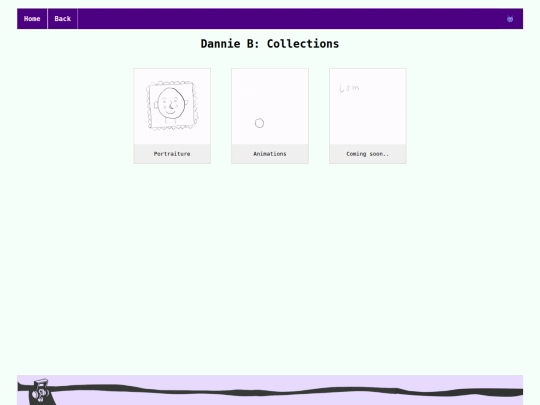The width and height of the screenshot is (540, 405).
Task: Click the Back navigation item
Action: coord(62,19)
